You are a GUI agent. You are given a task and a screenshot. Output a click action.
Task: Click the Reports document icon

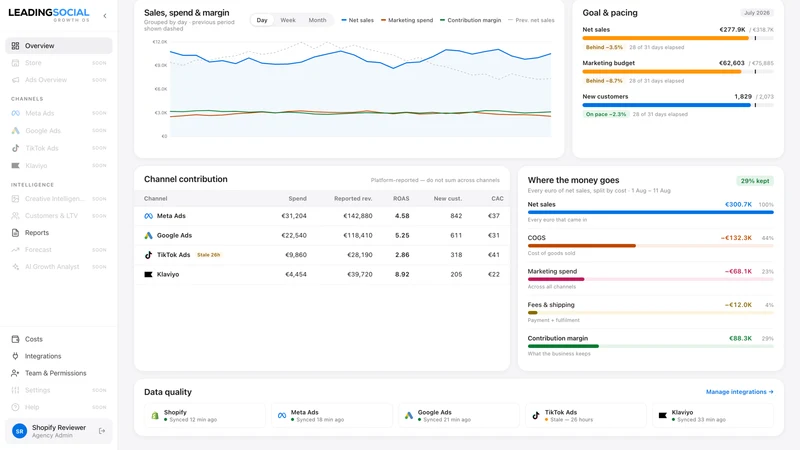(15, 233)
